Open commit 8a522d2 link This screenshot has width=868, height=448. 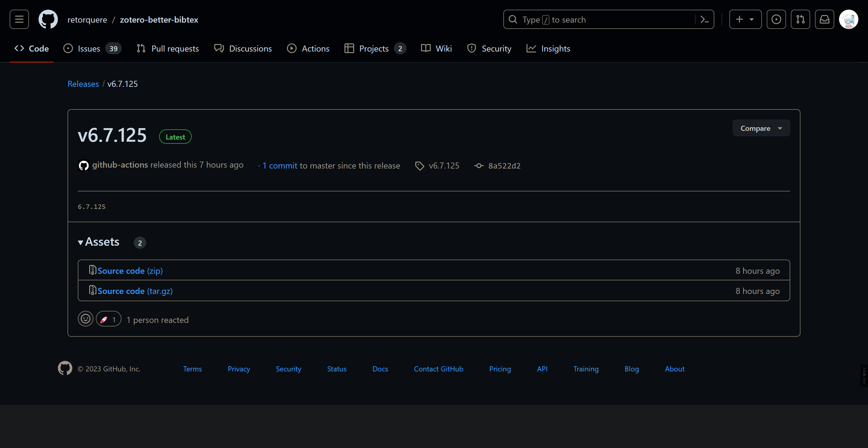[x=504, y=166]
